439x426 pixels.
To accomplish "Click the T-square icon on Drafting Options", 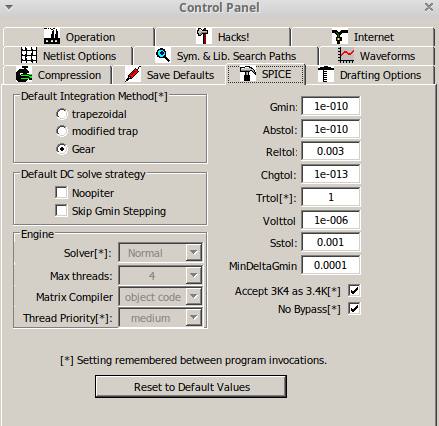I will 326,74.
